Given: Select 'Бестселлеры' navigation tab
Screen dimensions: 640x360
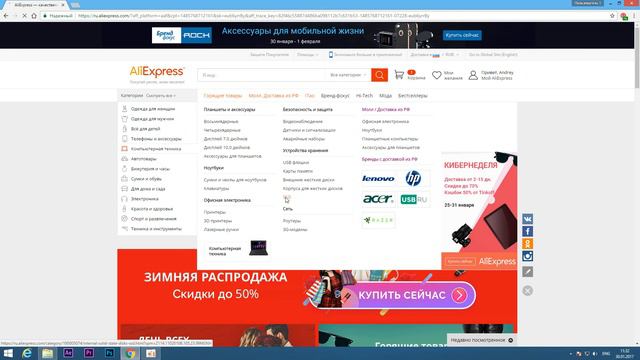Looking at the screenshot, I should click(413, 96).
